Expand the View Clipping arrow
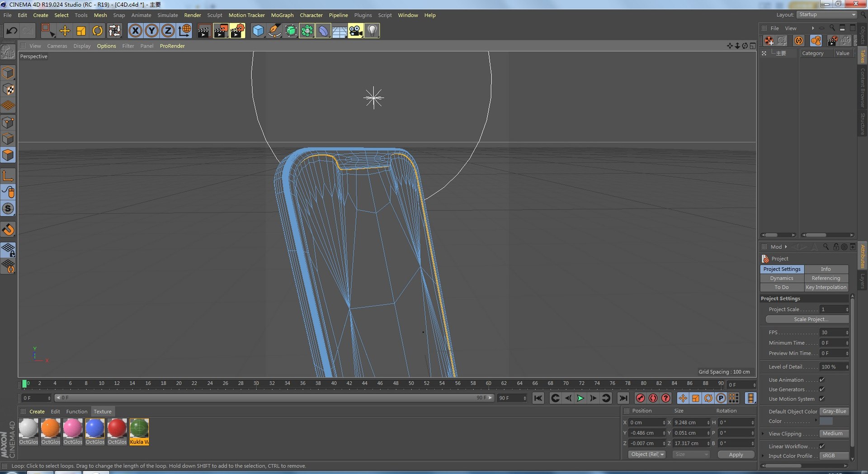The image size is (868, 474). (x=764, y=434)
